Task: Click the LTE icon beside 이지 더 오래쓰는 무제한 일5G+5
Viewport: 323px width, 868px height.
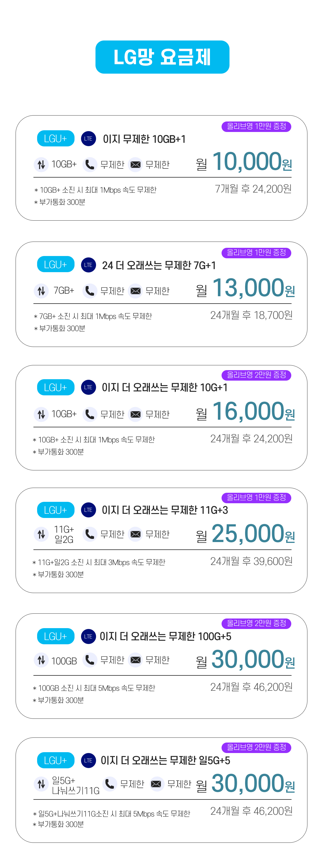Action: pyautogui.click(x=88, y=760)
